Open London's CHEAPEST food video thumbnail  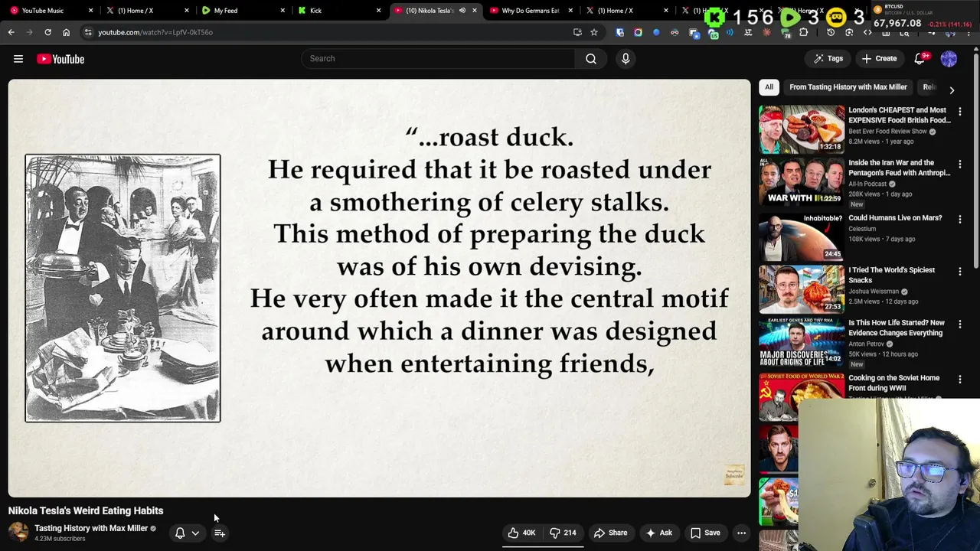tap(802, 129)
